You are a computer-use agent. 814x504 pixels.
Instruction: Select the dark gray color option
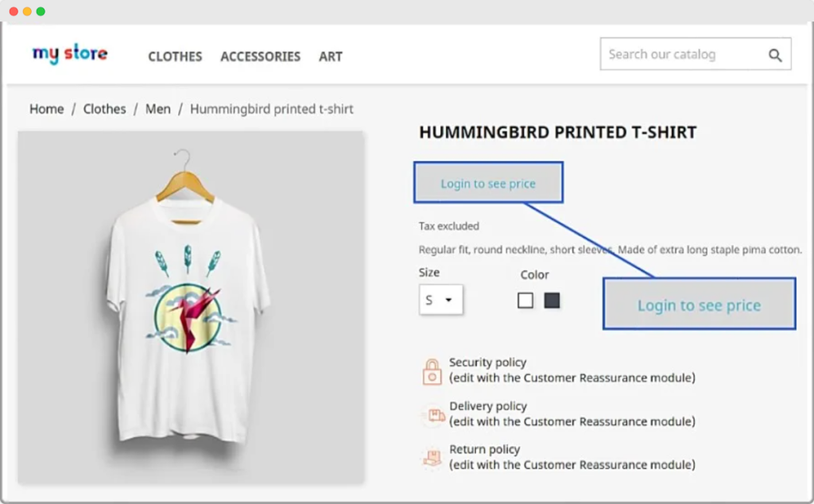click(552, 300)
